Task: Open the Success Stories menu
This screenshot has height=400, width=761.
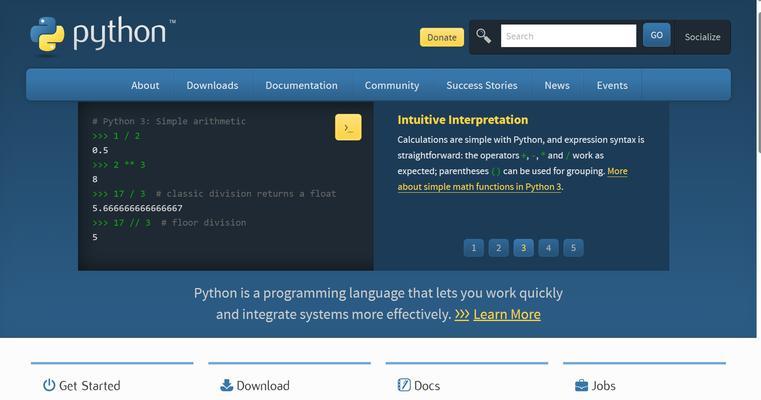Action: [x=482, y=85]
